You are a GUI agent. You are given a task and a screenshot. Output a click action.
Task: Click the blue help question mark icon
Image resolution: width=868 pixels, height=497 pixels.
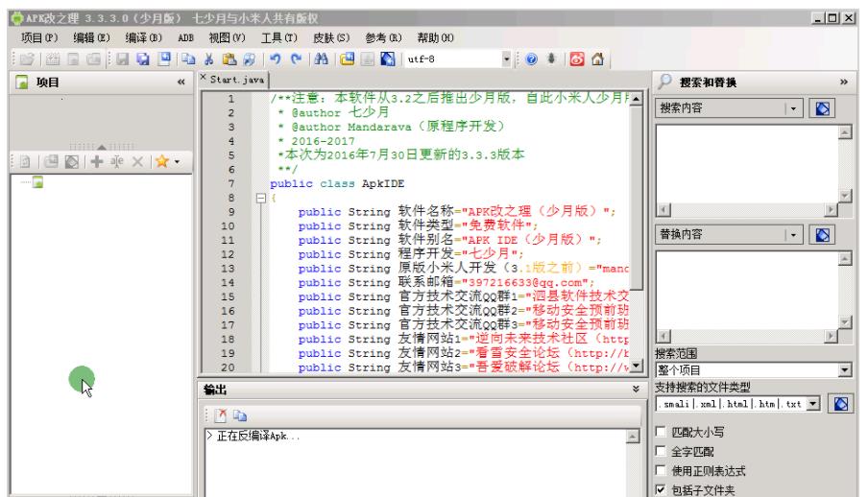coord(531,59)
